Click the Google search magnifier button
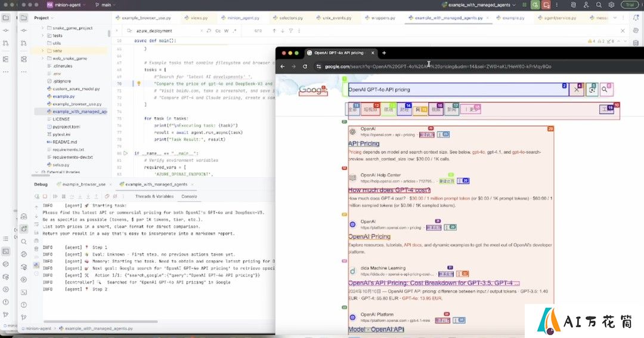644x338 pixels. tap(605, 89)
